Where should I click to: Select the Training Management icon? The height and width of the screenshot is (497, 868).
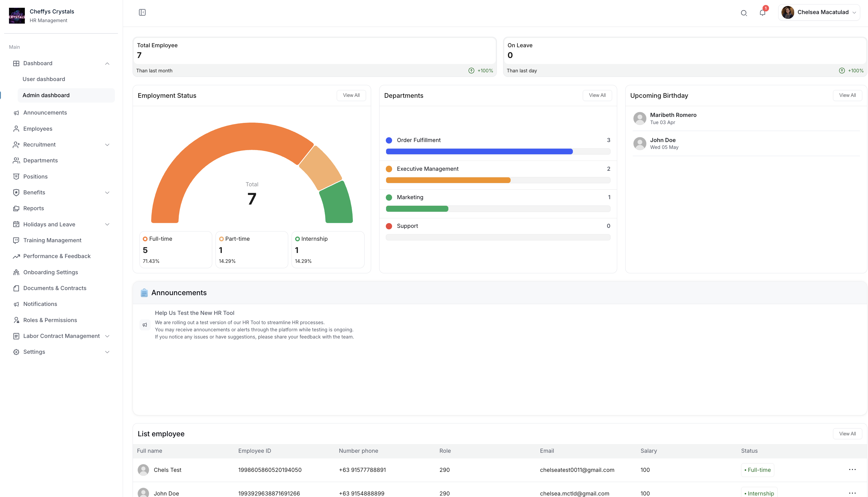[16, 240]
